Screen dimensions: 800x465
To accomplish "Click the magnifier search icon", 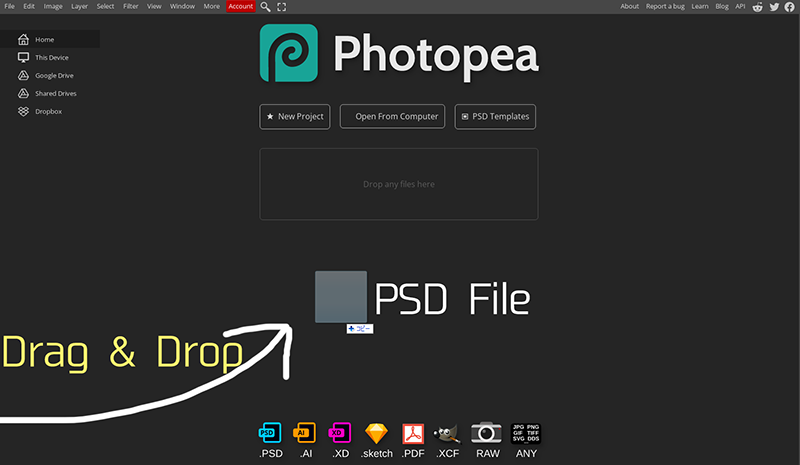I will tap(265, 7).
